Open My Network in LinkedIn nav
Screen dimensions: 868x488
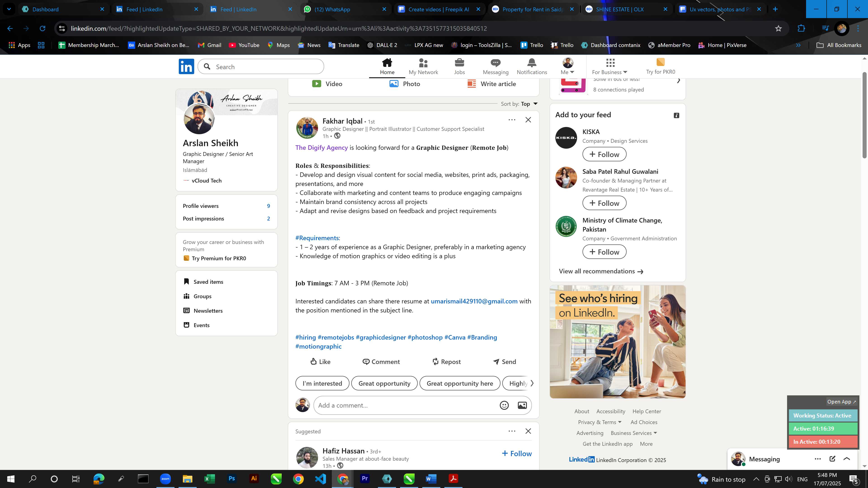[423, 66]
